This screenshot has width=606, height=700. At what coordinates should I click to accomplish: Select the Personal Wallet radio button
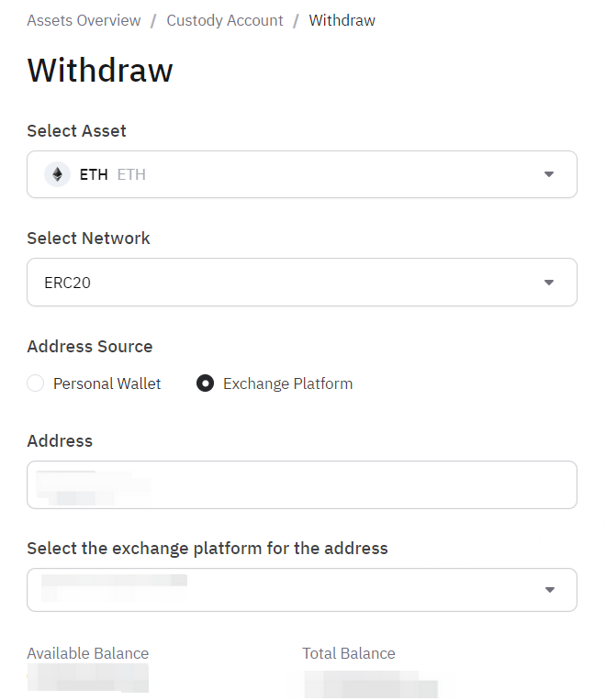[36, 383]
